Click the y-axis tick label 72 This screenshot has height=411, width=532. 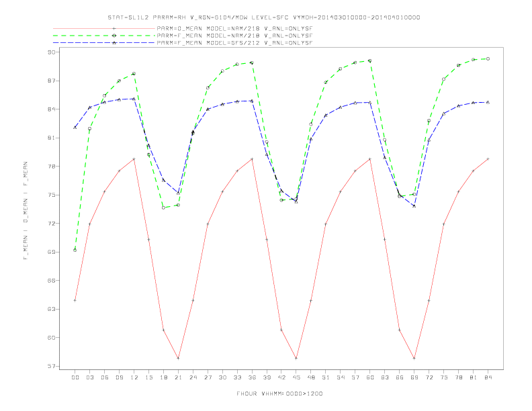(51, 224)
